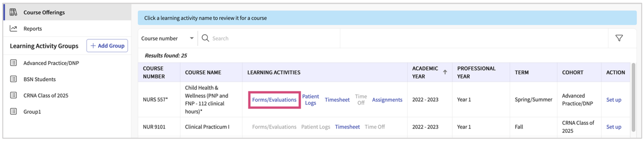Open Timesheet for NUR 9101

[347, 127]
